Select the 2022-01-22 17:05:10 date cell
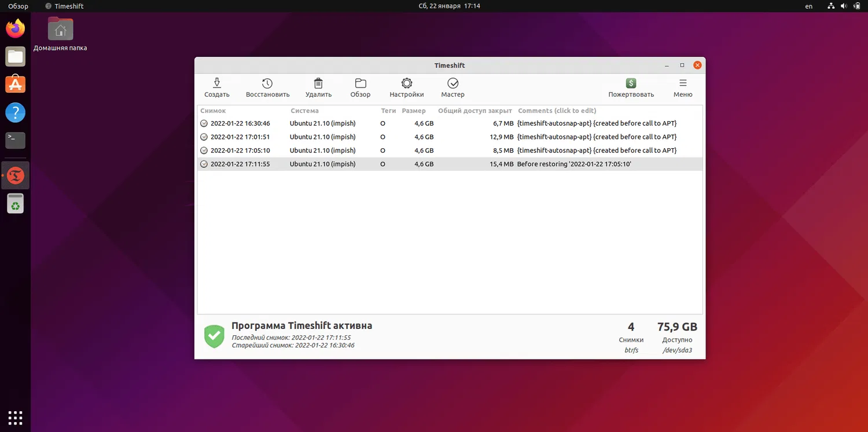 (240, 151)
